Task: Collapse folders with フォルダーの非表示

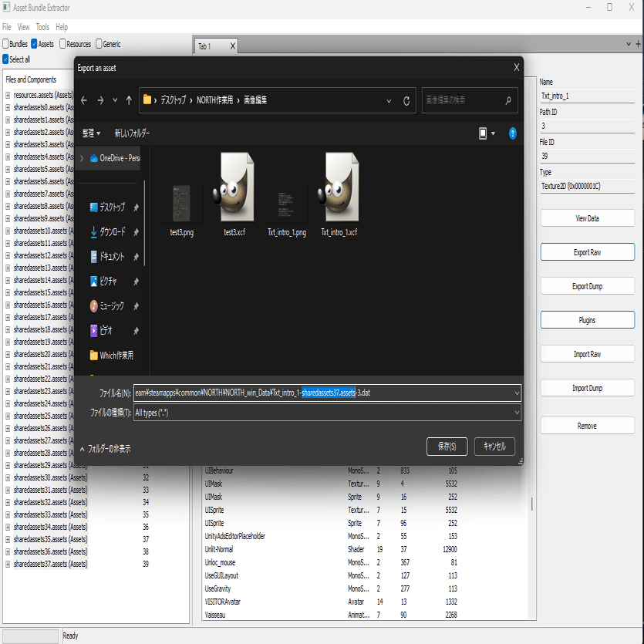Action: [105, 449]
